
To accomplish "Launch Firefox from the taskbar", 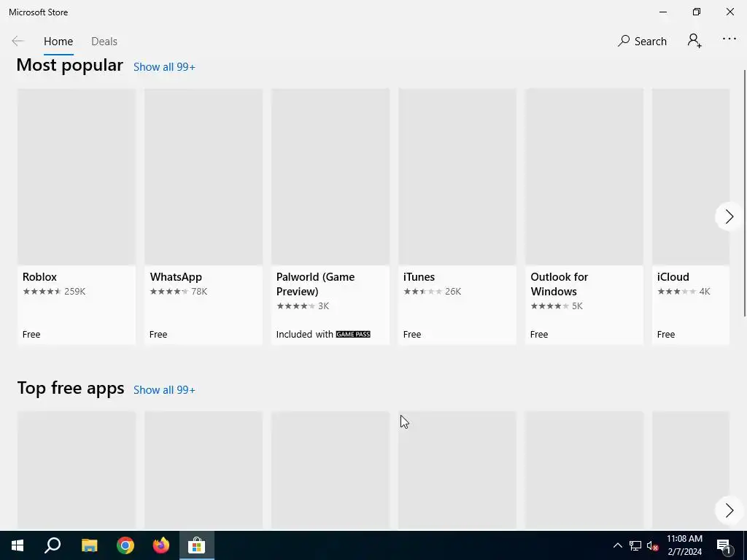I will [161, 545].
